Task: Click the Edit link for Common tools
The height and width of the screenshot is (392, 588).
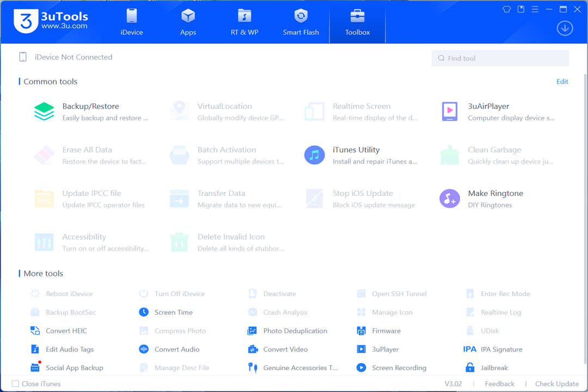Action: (562, 81)
